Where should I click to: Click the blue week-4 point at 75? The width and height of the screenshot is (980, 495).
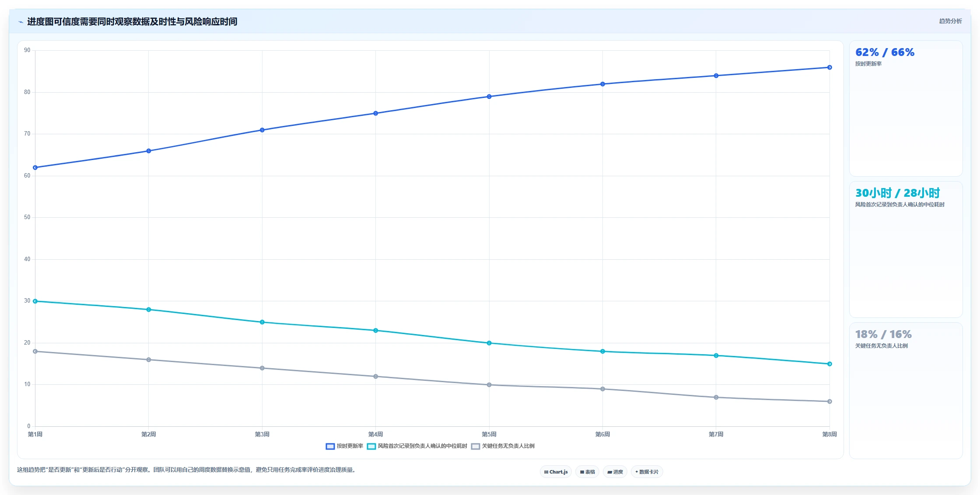(375, 113)
